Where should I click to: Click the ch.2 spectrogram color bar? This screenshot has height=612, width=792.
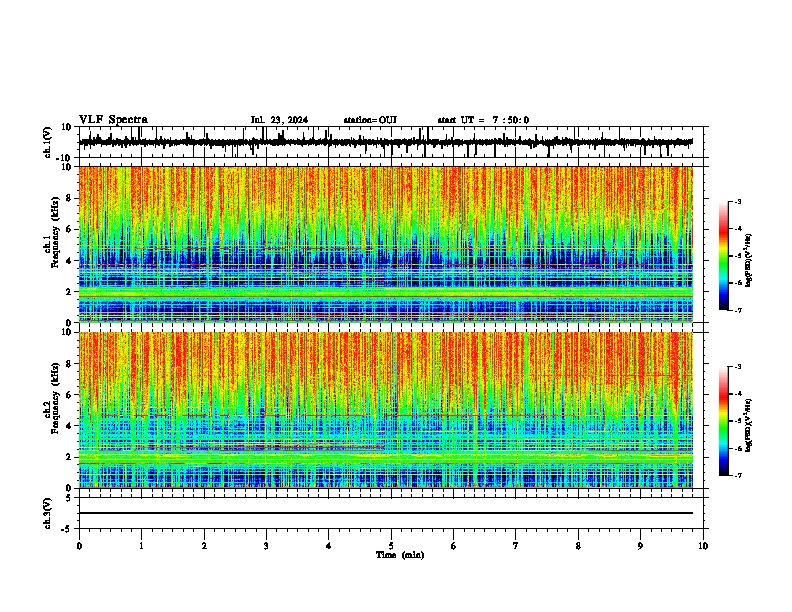(x=724, y=421)
